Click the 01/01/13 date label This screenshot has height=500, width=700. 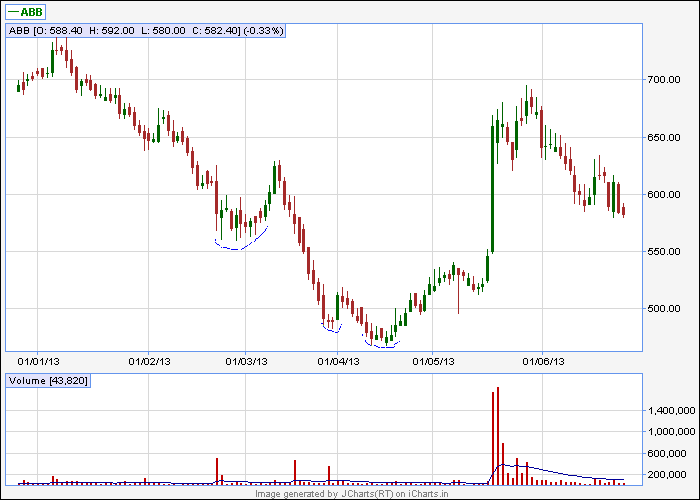point(38,361)
